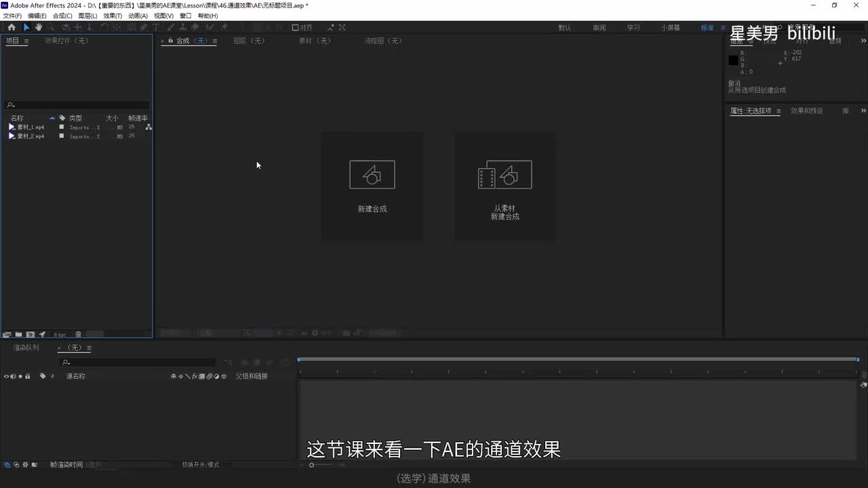Click the label tag column icon in Project panel
Screen dimensions: 868x488
pos(62,118)
